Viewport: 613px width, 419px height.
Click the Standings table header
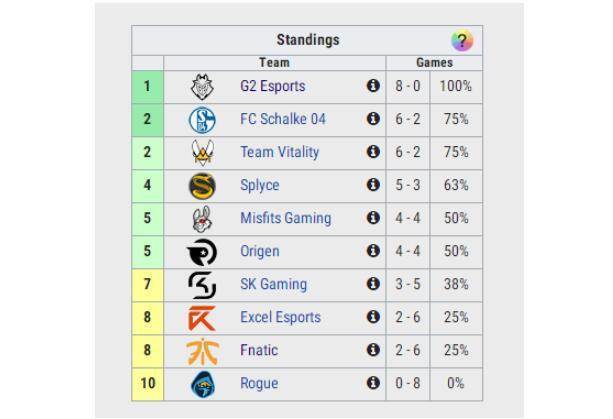[307, 41]
